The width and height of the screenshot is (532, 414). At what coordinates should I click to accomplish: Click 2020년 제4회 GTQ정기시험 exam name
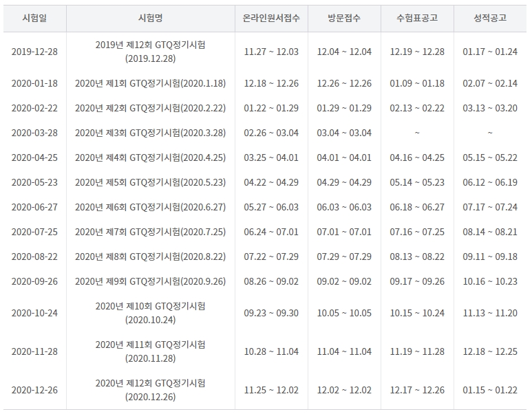coord(150,157)
